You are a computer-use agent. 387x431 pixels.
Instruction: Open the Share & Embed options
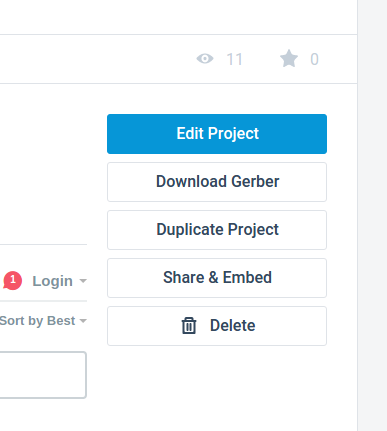pyautogui.click(x=217, y=278)
